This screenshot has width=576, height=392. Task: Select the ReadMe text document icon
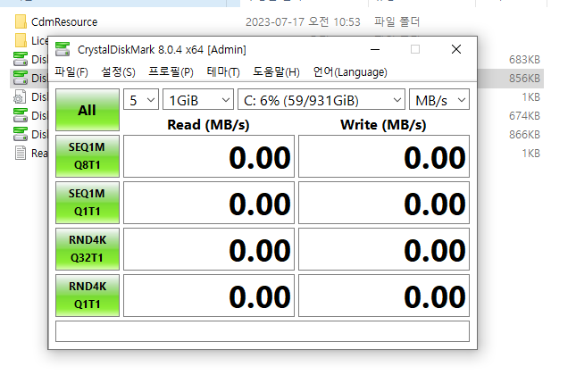coord(21,153)
